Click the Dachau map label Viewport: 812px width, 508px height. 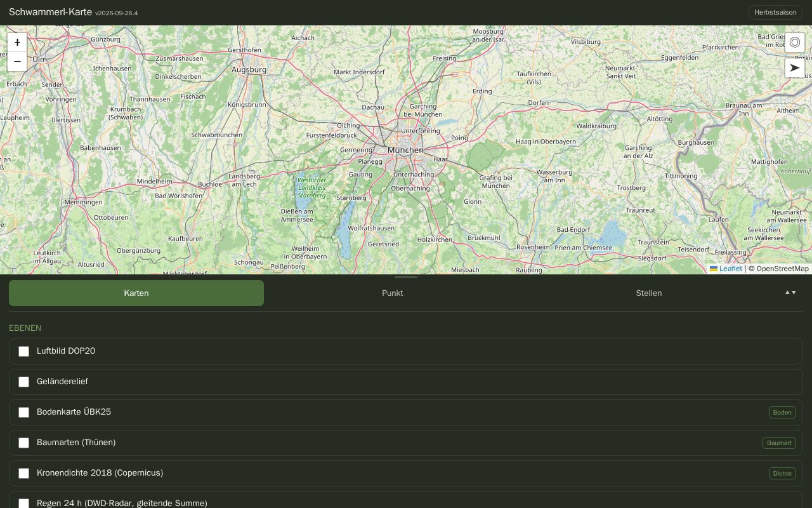coord(373,107)
